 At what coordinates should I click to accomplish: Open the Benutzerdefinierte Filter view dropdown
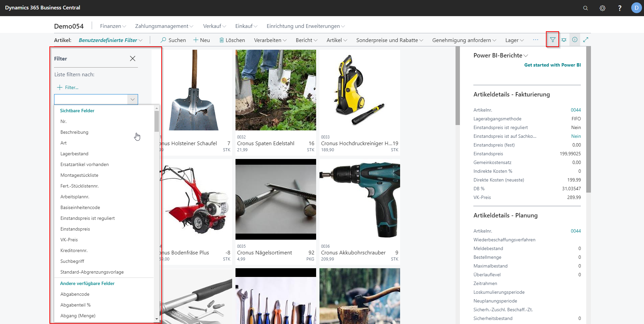111,40
